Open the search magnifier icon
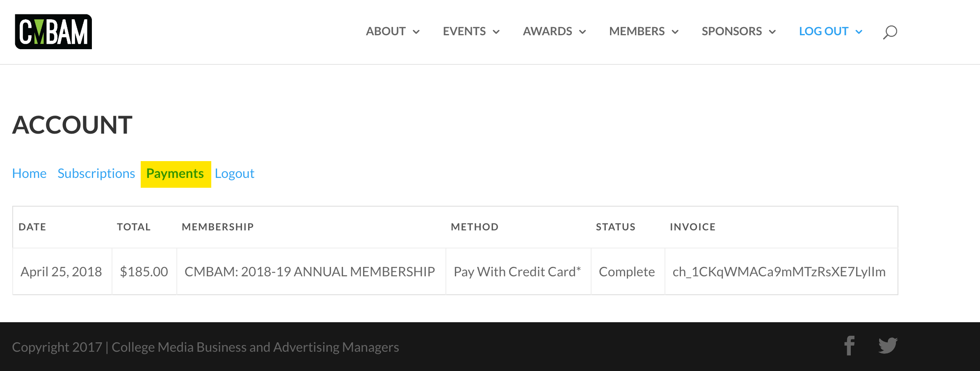Screen dimensions: 980x371 (890, 32)
